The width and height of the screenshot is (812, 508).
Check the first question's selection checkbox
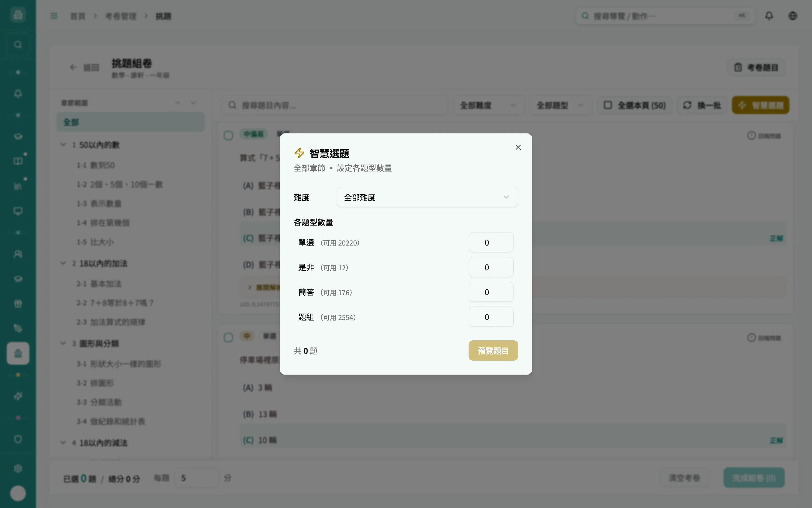(x=228, y=135)
